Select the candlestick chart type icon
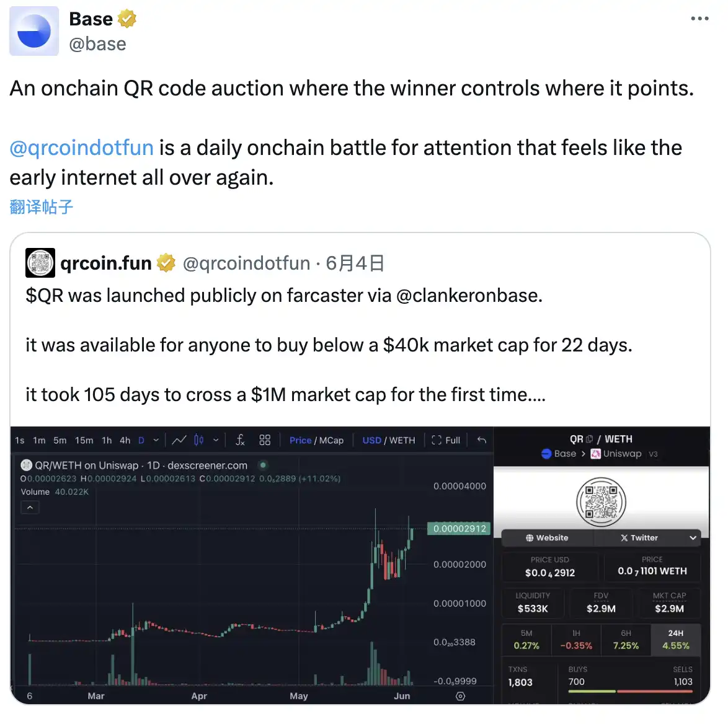728x724 pixels. pos(198,440)
